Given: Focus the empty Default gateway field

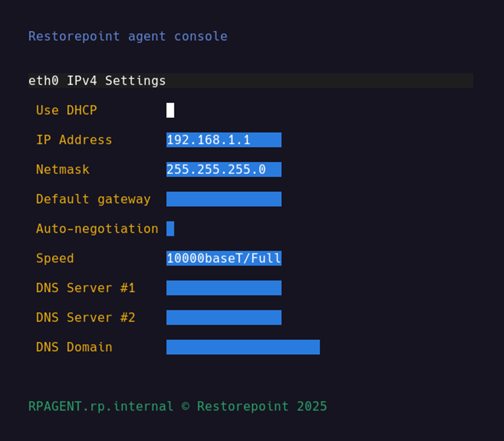Looking at the screenshot, I should (x=223, y=199).
